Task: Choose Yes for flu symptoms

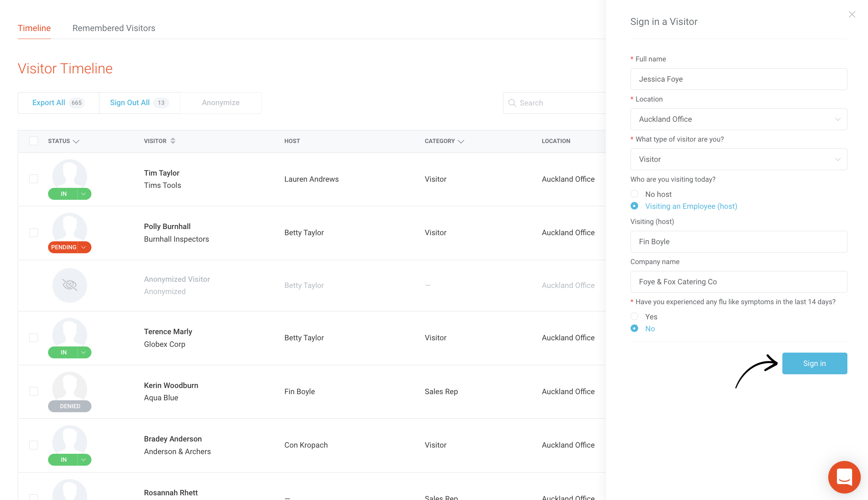Action: click(x=634, y=316)
